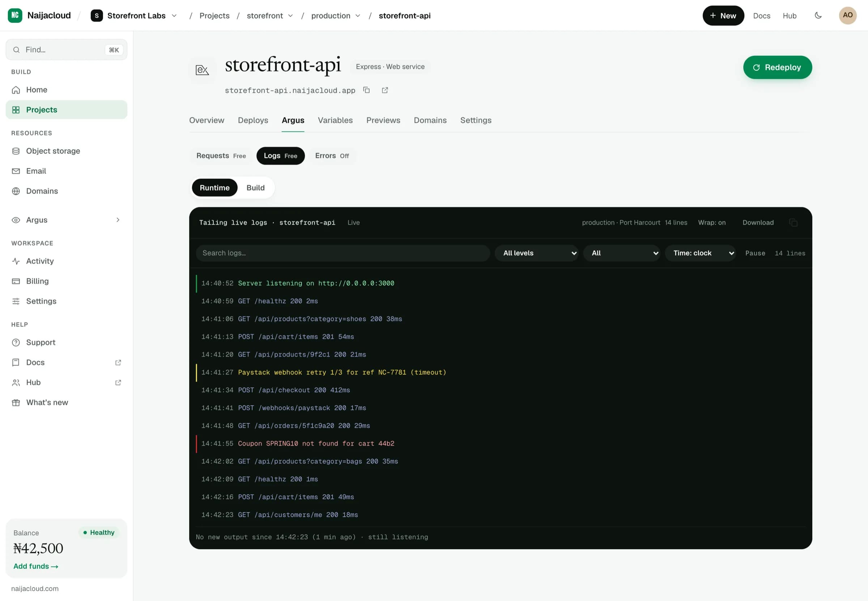868x601 pixels.
Task: Click the Redeploy button
Action: point(777,67)
